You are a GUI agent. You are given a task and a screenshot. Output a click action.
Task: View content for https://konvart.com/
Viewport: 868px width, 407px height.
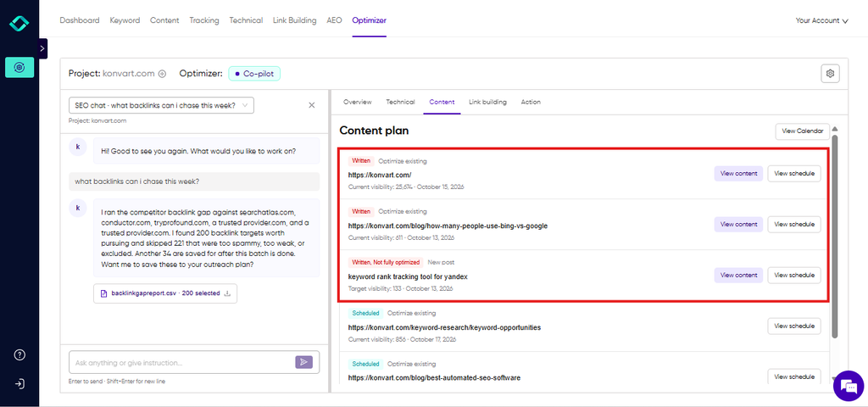(x=738, y=173)
